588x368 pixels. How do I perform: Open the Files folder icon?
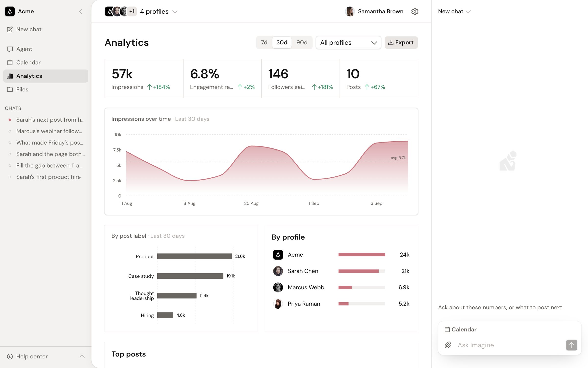10,90
